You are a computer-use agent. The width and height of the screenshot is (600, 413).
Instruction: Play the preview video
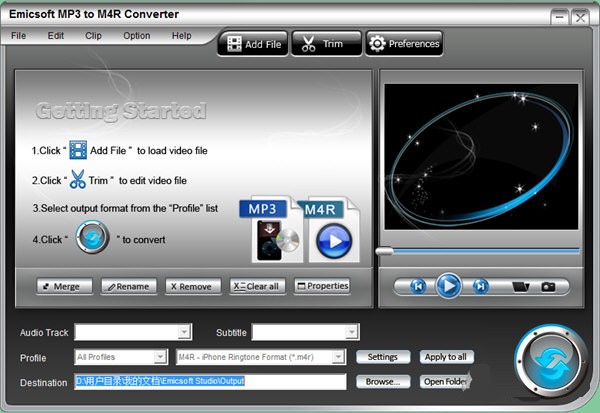[x=448, y=286]
